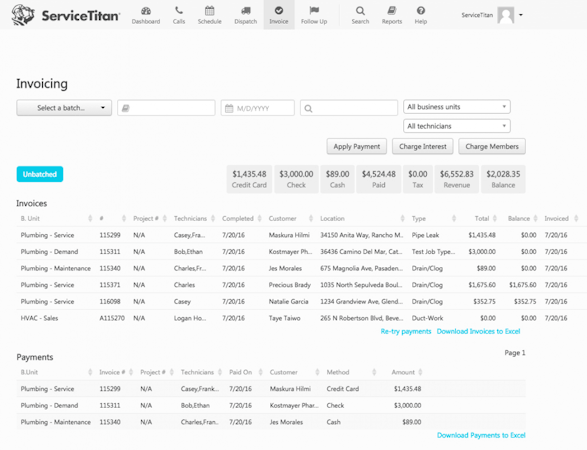The image size is (587, 450).
Task: Click the $0.00 Tax summary tile
Action: [x=418, y=179]
